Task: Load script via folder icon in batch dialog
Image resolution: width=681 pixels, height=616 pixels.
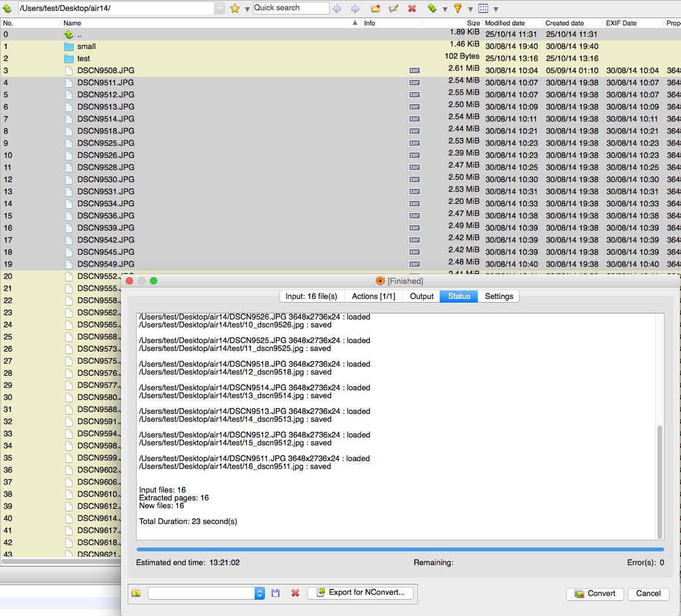Action: tap(136, 593)
